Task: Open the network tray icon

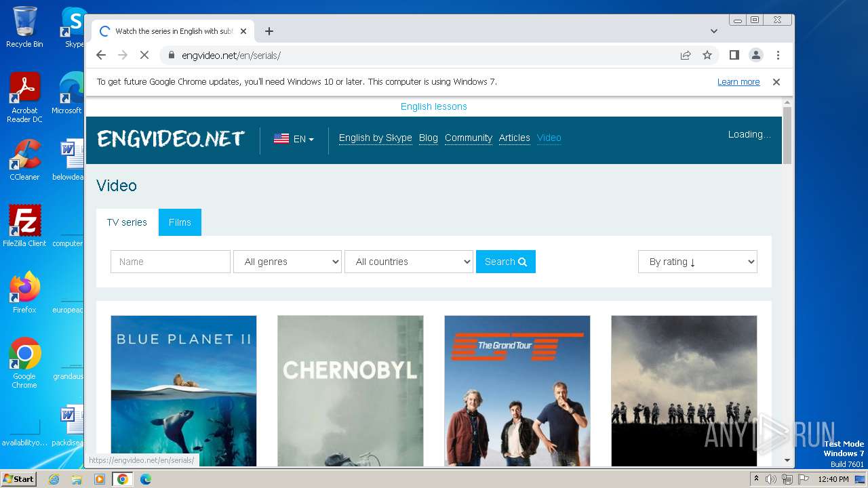Action: tap(787, 479)
